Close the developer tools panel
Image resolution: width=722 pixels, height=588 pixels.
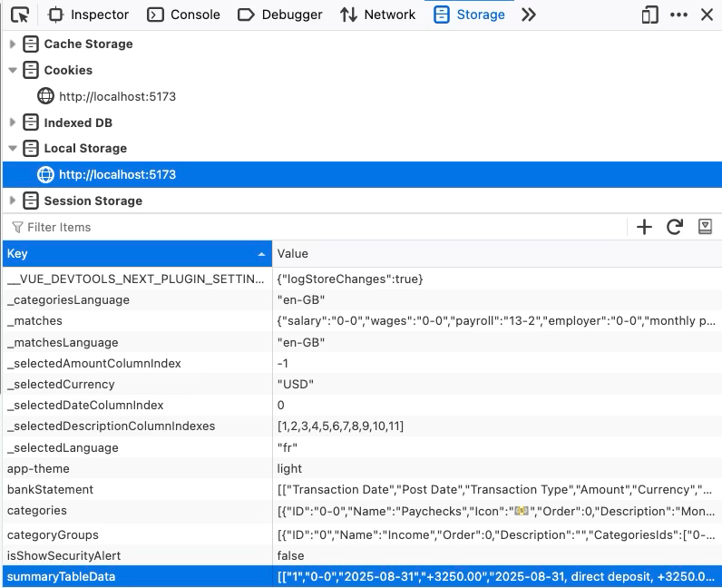(x=707, y=15)
